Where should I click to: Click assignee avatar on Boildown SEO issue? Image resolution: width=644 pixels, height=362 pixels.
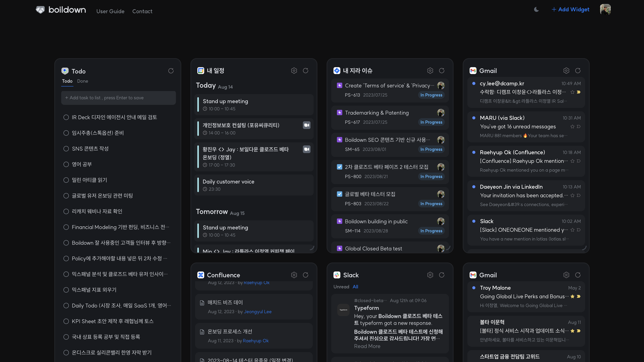pos(441,140)
